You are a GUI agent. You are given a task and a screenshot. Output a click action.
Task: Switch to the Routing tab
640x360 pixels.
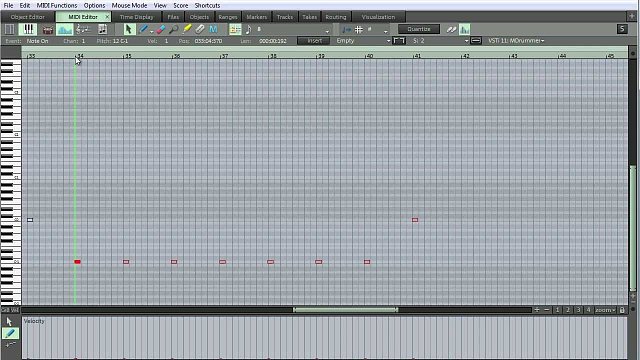[x=336, y=17]
